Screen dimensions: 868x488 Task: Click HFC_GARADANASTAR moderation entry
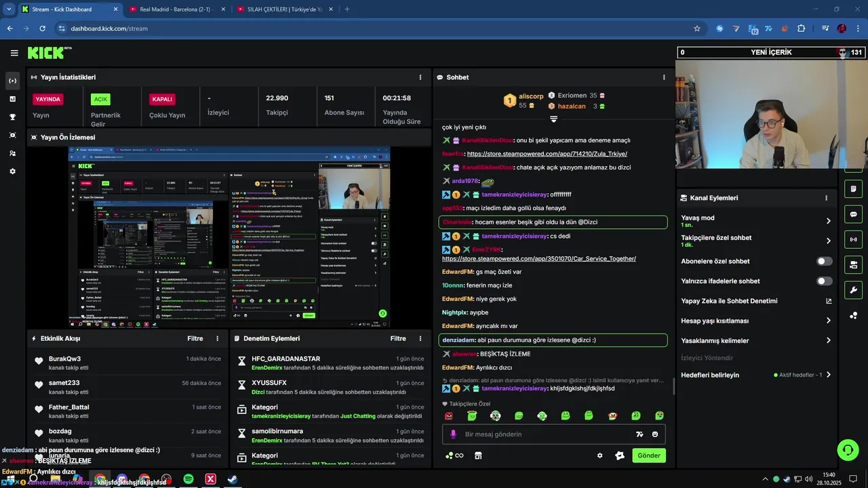285,359
